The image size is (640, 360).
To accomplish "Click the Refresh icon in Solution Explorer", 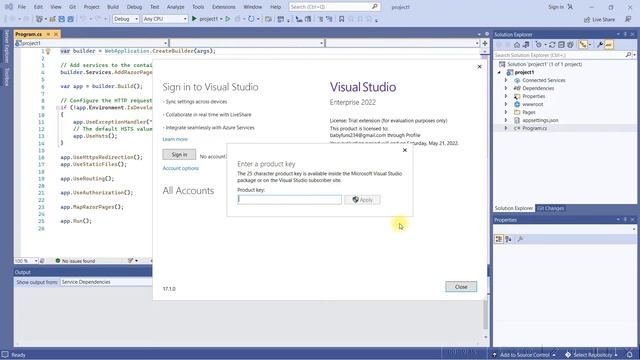I will pyautogui.click(x=552, y=45).
